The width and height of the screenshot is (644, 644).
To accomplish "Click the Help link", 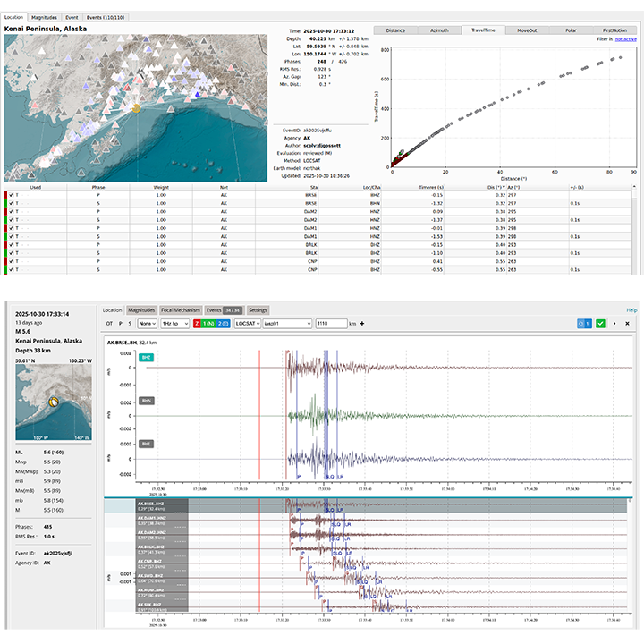I will (x=631, y=310).
